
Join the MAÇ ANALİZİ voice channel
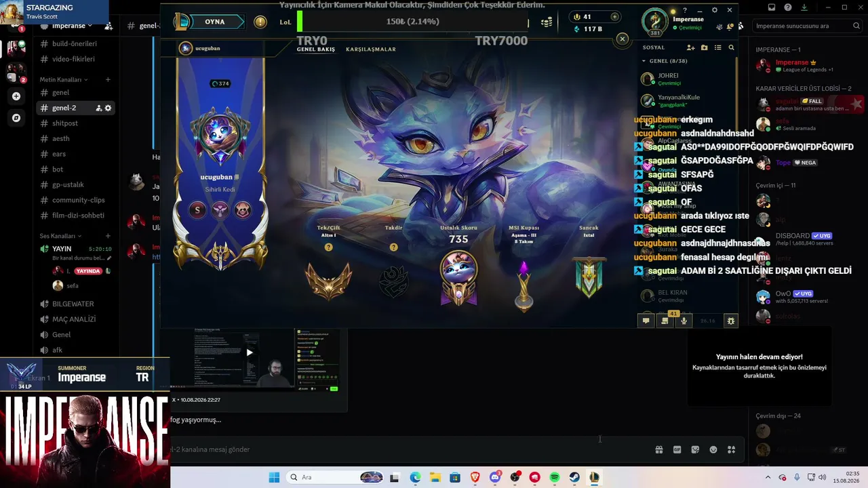[75, 319]
